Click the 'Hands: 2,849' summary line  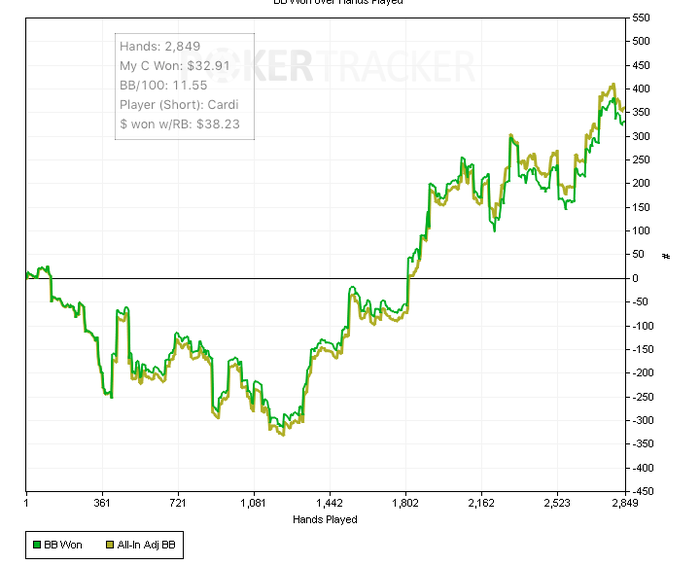pyautogui.click(x=160, y=46)
